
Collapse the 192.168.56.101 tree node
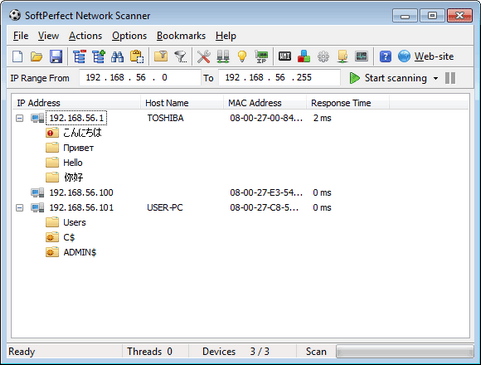point(20,208)
